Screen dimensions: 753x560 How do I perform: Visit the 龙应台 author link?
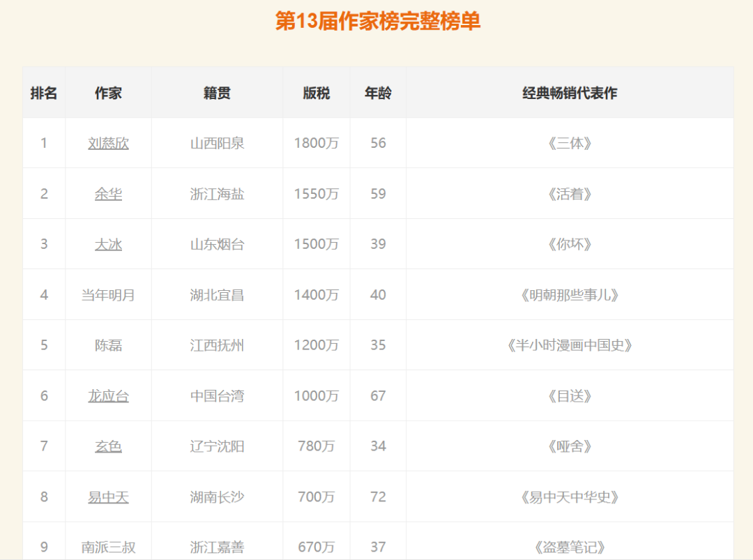(108, 396)
